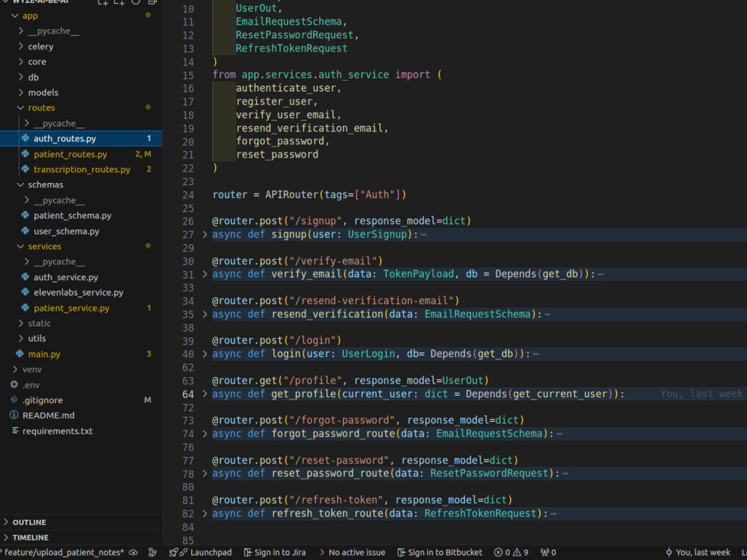
Task: Click the info icon of README.md
Action: click(14, 415)
